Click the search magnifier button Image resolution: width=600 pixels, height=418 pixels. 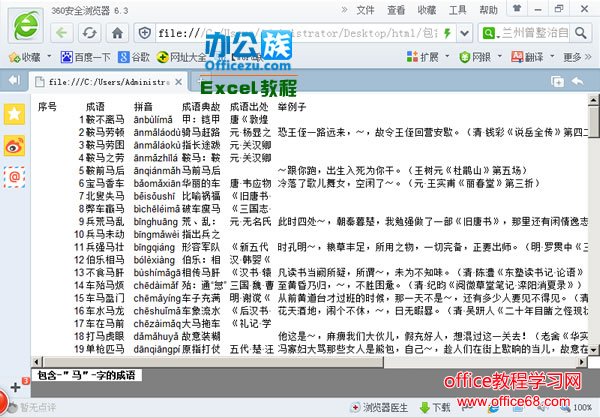point(580,33)
